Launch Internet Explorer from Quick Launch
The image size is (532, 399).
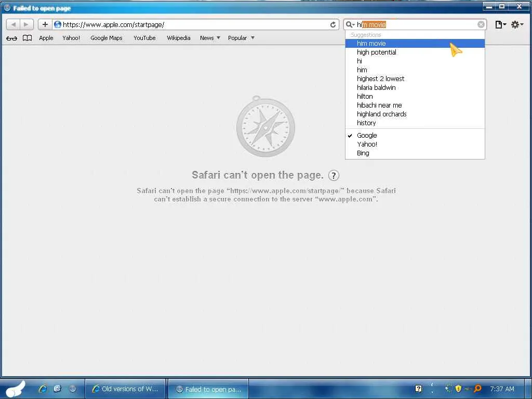43,389
